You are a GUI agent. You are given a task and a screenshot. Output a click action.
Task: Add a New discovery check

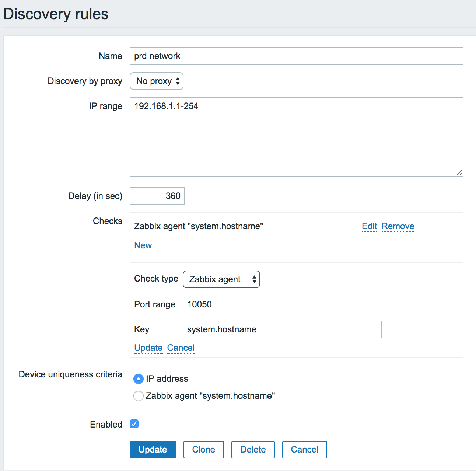pyautogui.click(x=143, y=245)
